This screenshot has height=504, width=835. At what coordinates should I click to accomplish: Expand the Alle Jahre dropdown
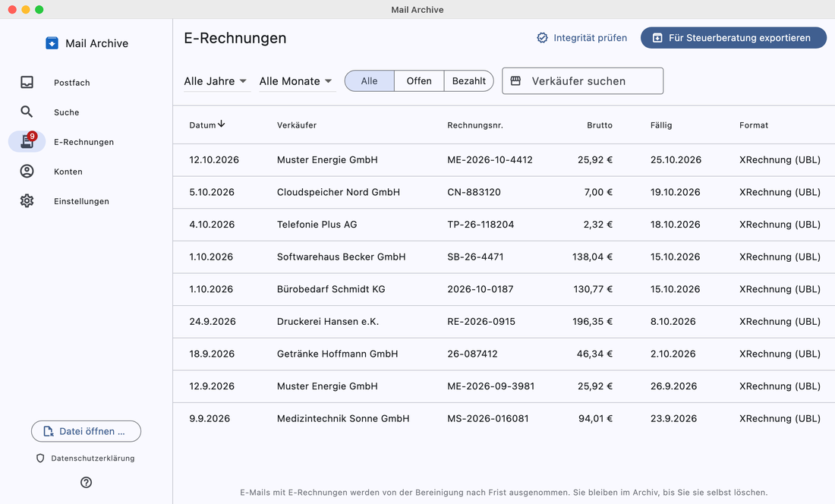(x=217, y=81)
